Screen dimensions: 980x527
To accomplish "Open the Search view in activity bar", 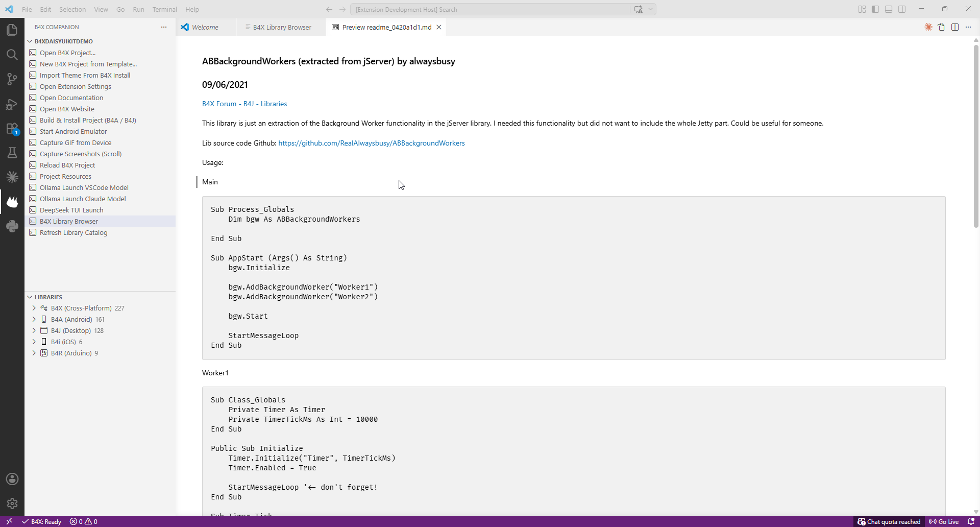I will pos(12,55).
